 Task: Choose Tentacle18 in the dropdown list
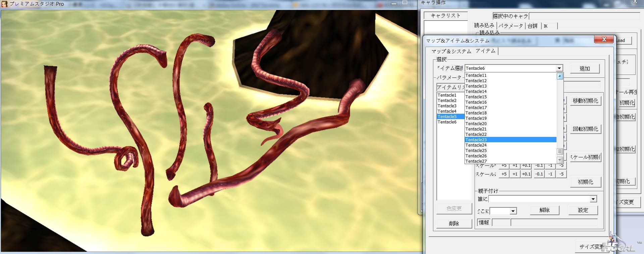[511, 113]
